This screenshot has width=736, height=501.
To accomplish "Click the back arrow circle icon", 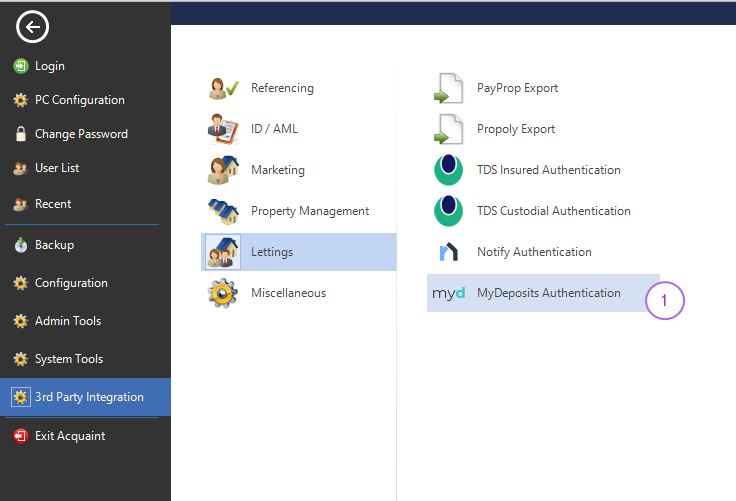I will pos(33,28).
